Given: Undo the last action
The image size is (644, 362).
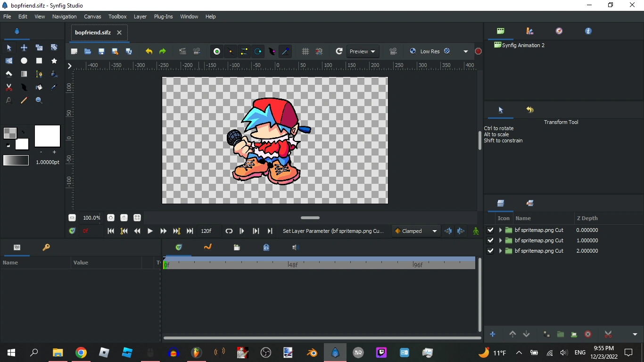Looking at the screenshot, I should coord(149,51).
